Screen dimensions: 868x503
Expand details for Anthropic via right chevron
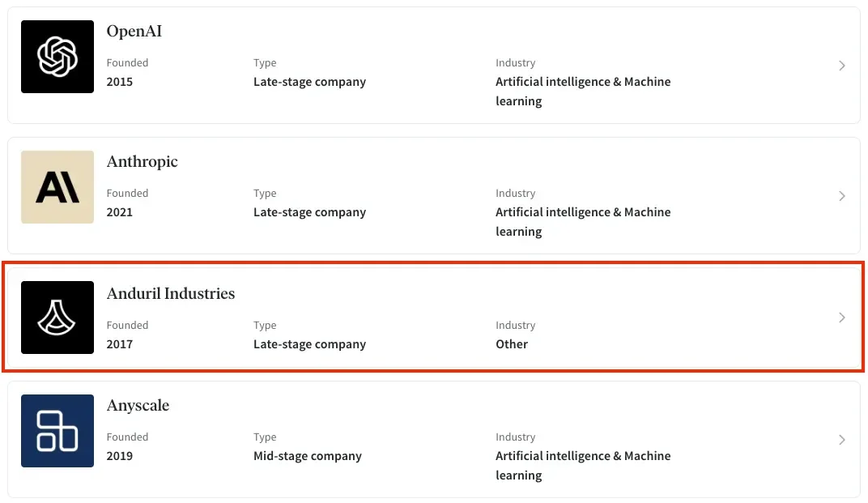click(841, 195)
